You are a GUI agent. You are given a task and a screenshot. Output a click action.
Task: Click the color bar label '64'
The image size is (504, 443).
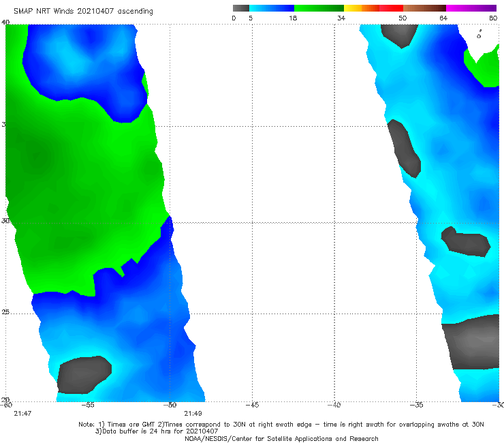[443, 18]
